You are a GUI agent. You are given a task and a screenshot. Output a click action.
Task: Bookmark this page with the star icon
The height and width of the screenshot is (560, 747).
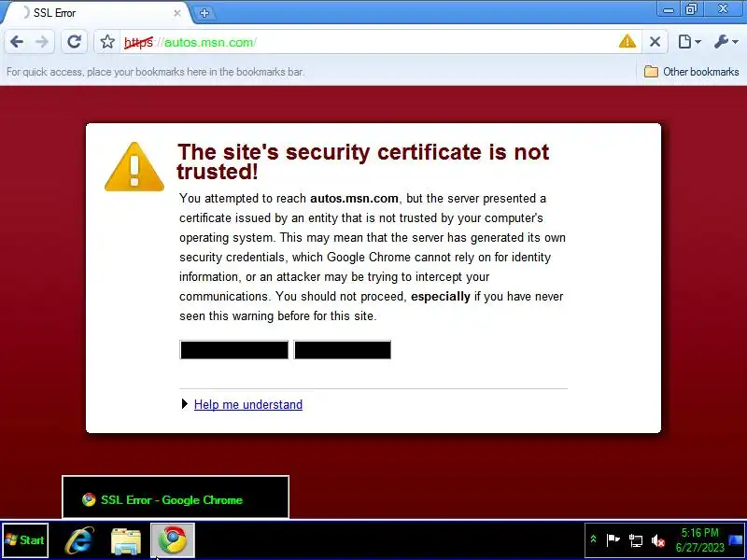coord(107,42)
